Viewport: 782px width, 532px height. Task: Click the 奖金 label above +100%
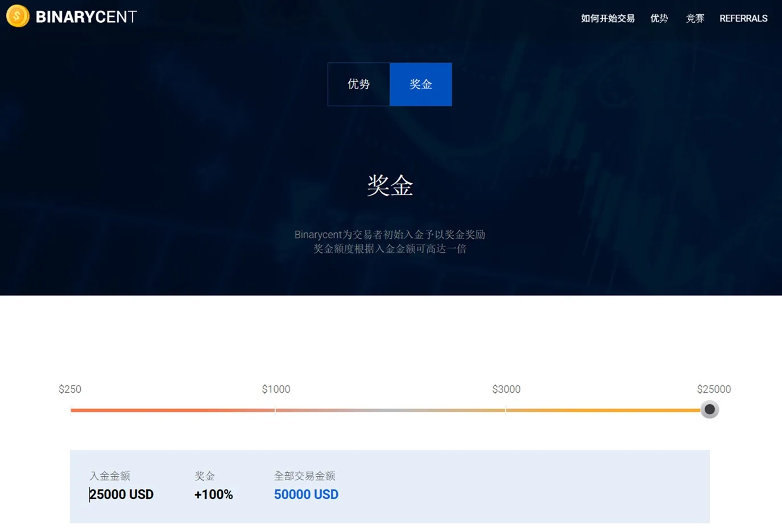click(205, 476)
